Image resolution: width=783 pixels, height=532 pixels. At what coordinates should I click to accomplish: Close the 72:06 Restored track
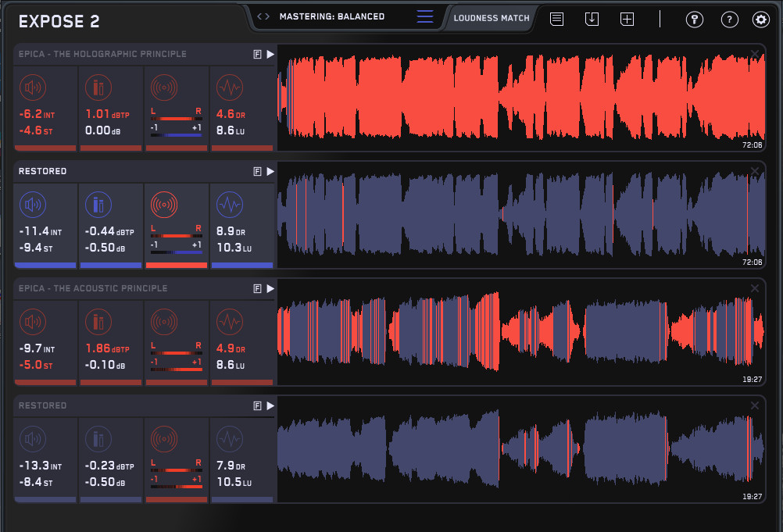(x=755, y=170)
